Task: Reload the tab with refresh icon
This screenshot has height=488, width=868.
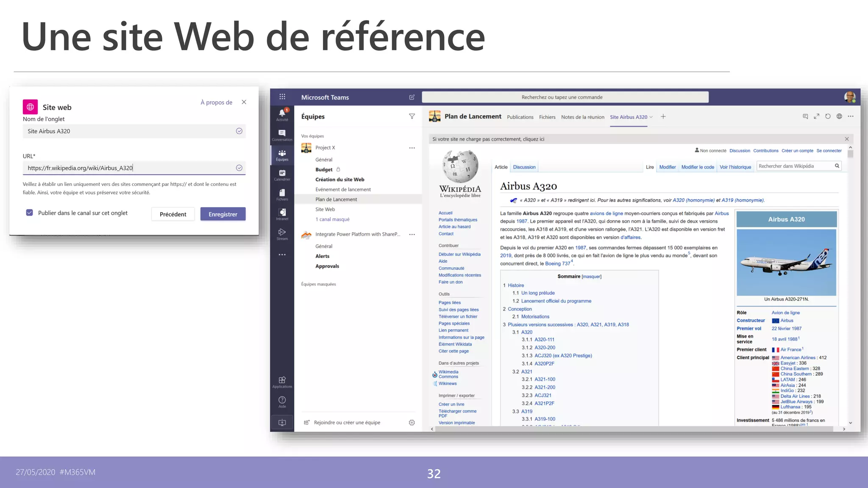Action: [x=828, y=116]
